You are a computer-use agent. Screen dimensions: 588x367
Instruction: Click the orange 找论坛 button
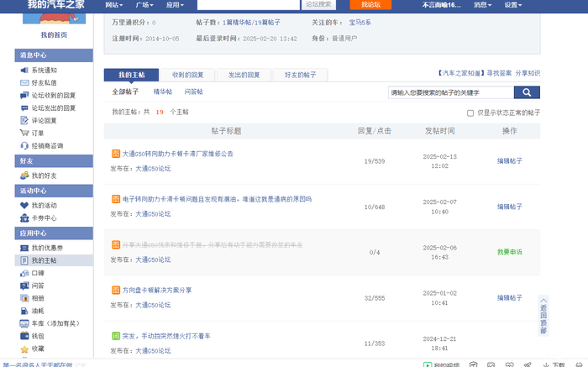pos(365,5)
